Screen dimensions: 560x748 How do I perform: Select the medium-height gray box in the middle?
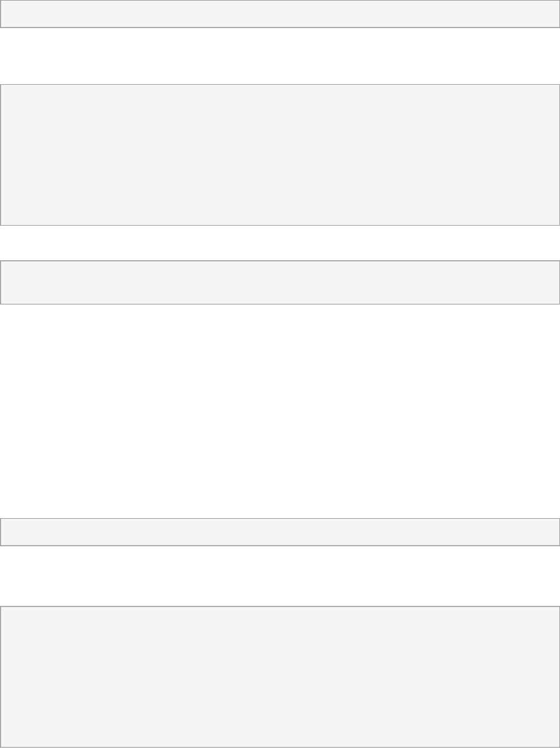pos(280,282)
